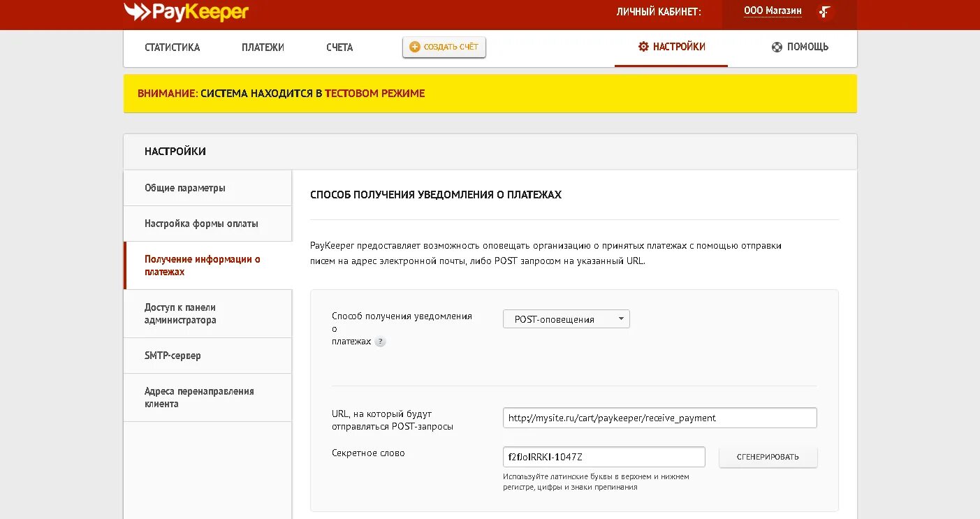980x519 pixels.
Task: Click the ТЕСТОВОМ РЕЖИМЕ warning text
Action: click(375, 93)
